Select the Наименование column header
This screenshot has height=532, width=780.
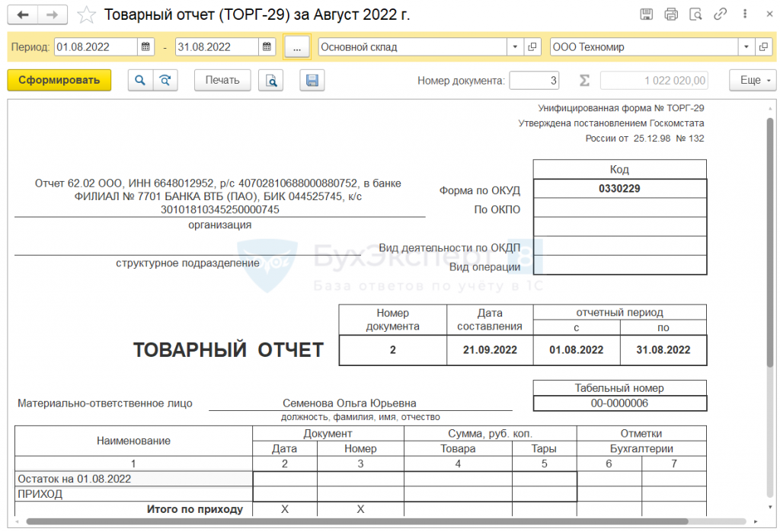(x=133, y=441)
